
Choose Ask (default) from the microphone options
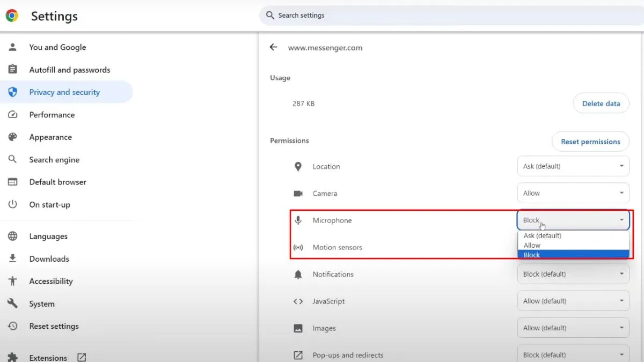click(542, 235)
